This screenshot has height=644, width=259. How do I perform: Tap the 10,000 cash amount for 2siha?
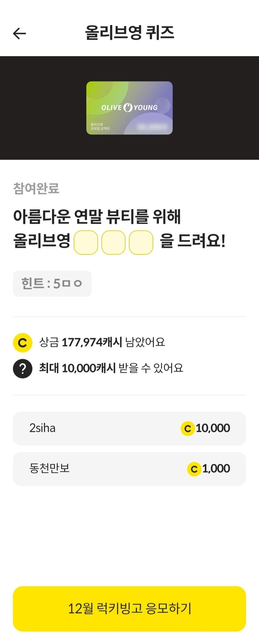(x=213, y=428)
